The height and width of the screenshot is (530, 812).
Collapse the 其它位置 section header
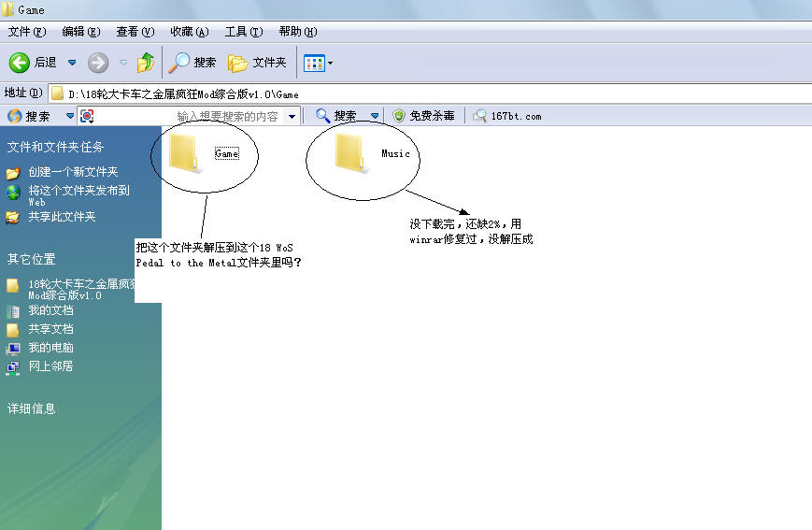(x=32, y=259)
